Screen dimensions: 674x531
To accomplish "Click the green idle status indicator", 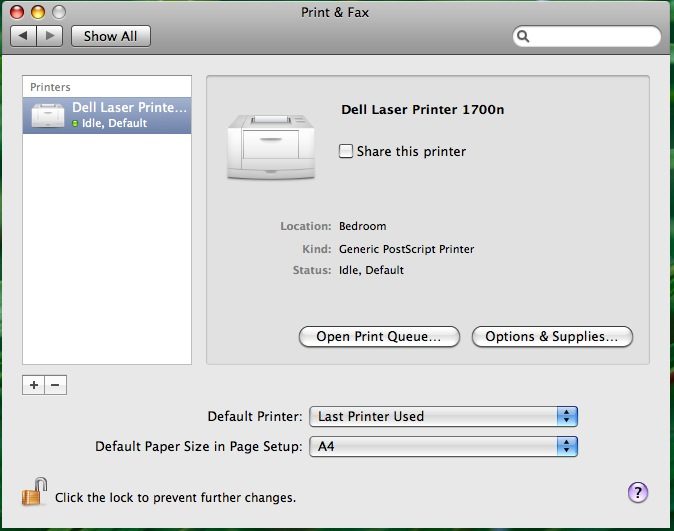I will click(x=75, y=123).
